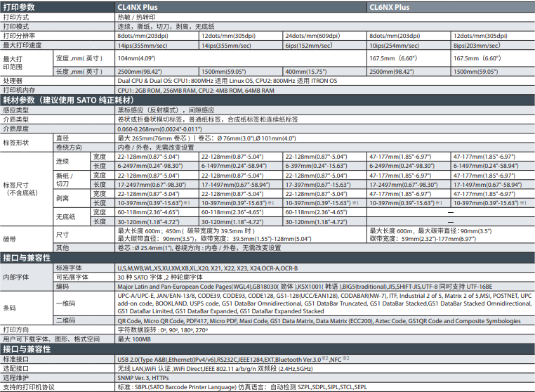Click the "打印分辨率" row label

pos(19,36)
